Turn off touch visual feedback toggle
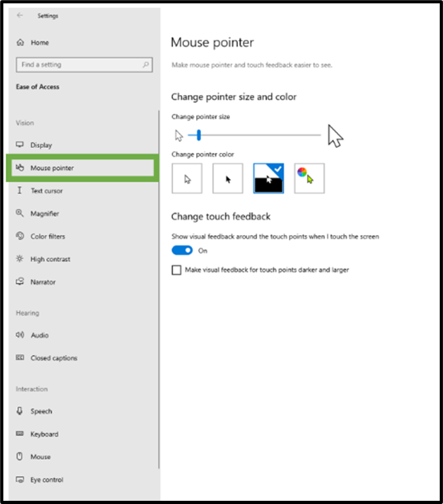The image size is (443, 504). pos(182,250)
